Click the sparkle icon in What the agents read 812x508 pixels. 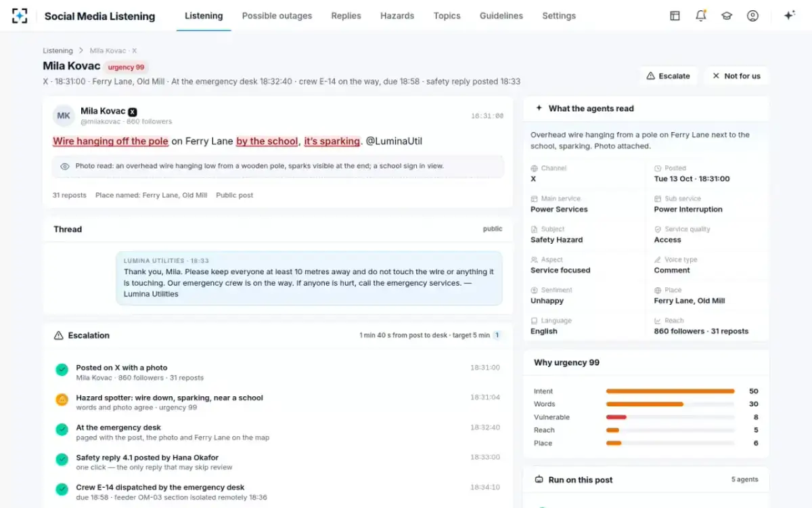click(x=539, y=108)
